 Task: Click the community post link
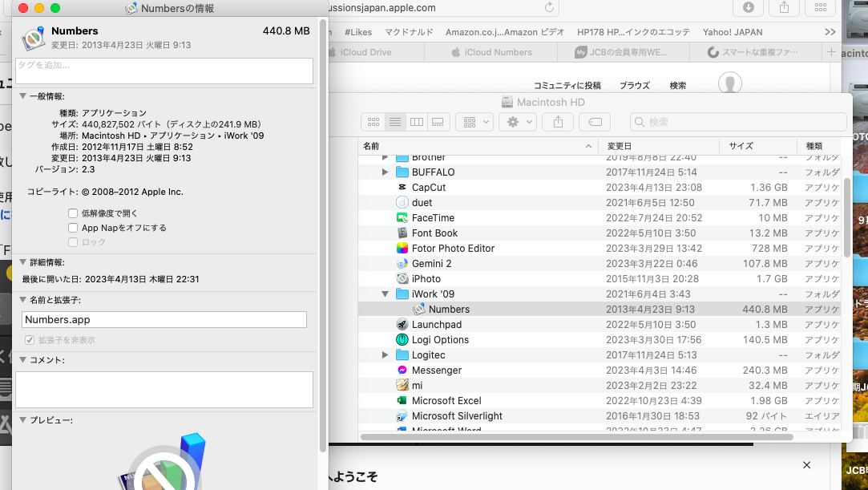coord(567,85)
